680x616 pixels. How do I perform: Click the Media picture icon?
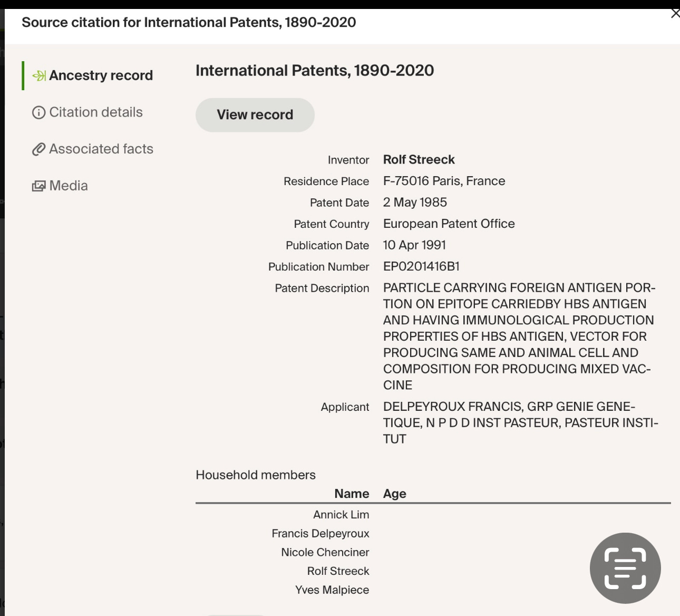(38, 186)
